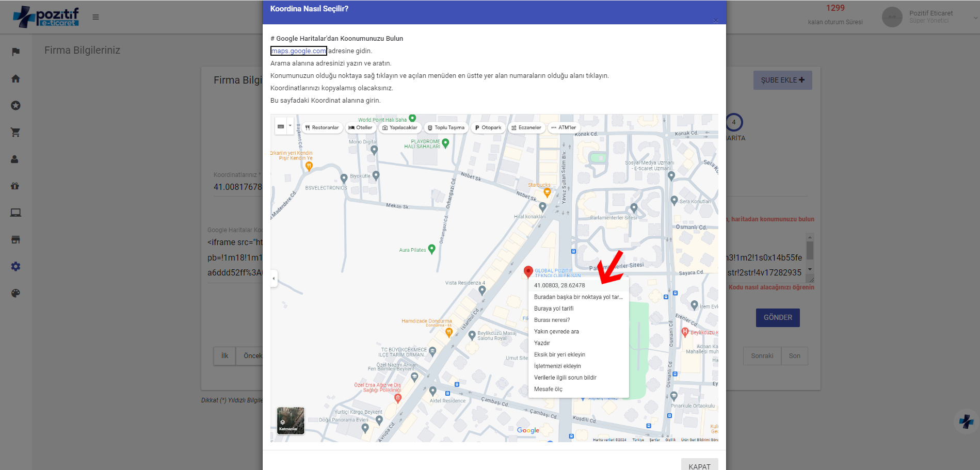
Task: Select step 4 HARİTA tab circle
Action: click(x=734, y=122)
